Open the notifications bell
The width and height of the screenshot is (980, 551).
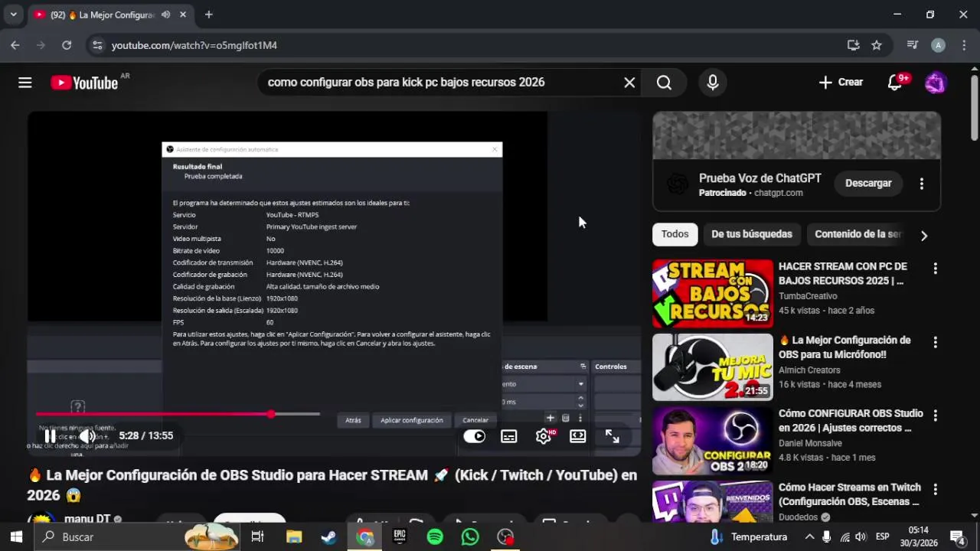pyautogui.click(x=895, y=83)
